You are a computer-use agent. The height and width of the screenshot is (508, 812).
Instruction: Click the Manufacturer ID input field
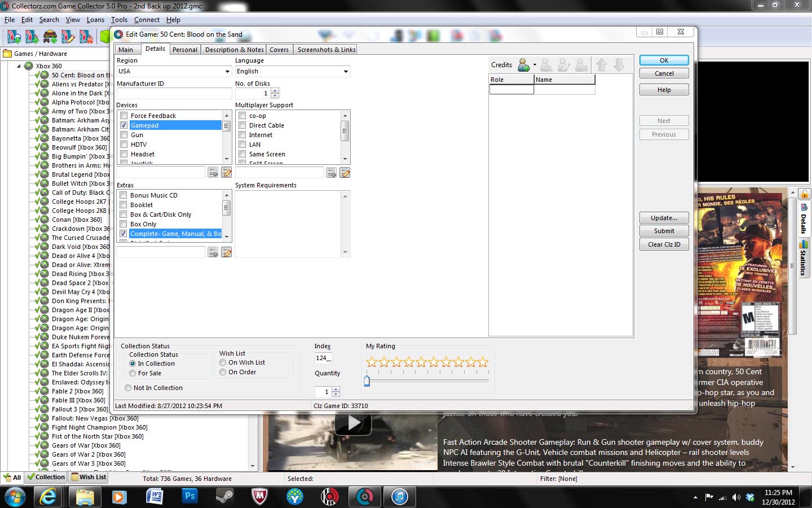click(174, 93)
